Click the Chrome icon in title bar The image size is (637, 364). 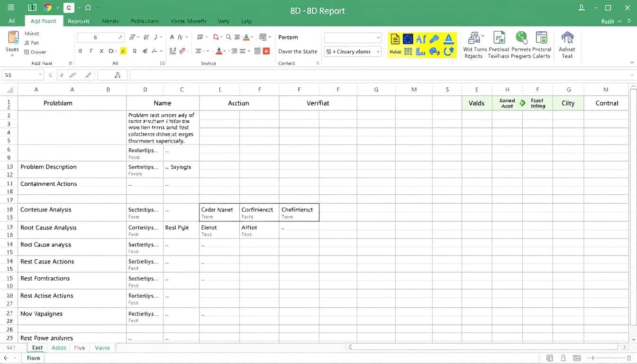click(x=47, y=8)
